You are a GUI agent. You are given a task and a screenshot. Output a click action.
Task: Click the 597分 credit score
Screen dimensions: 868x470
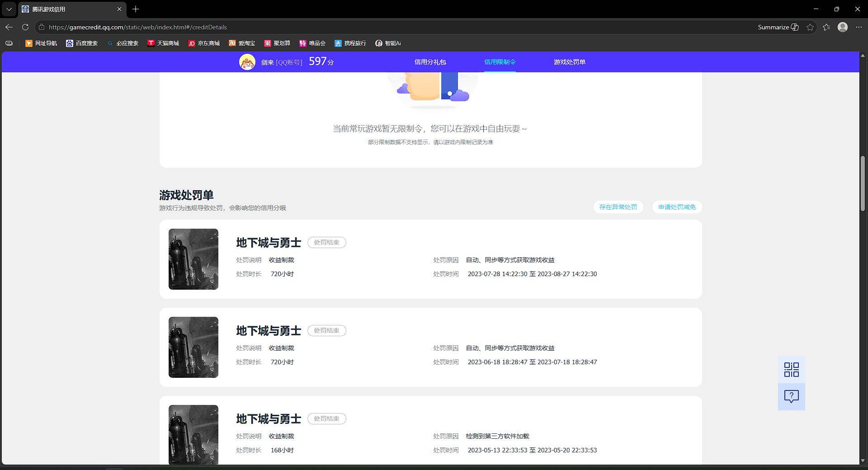(x=321, y=61)
